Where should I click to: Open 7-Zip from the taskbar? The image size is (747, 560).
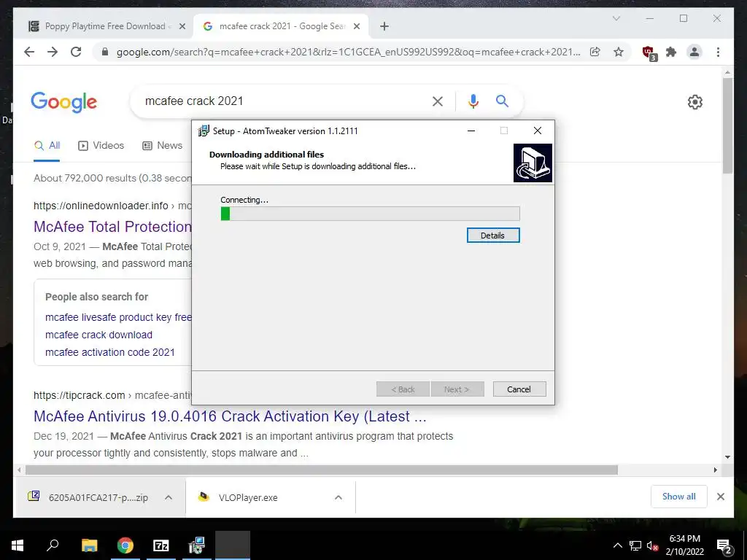pyautogui.click(x=161, y=545)
